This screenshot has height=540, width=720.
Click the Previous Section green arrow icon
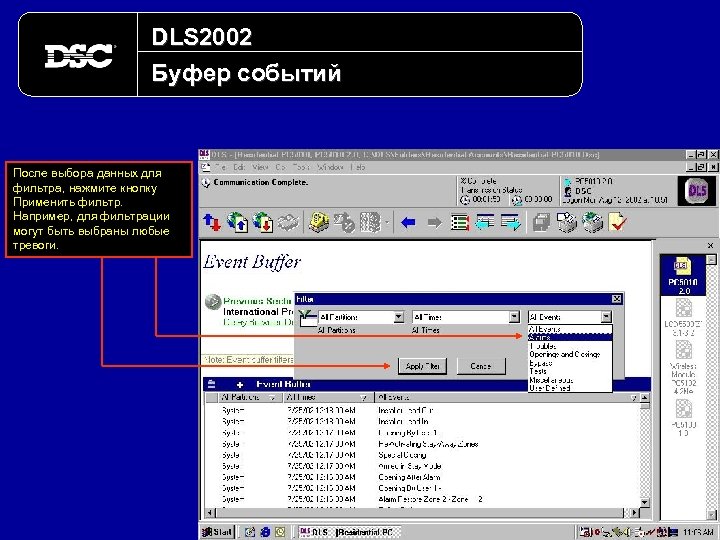(x=213, y=302)
